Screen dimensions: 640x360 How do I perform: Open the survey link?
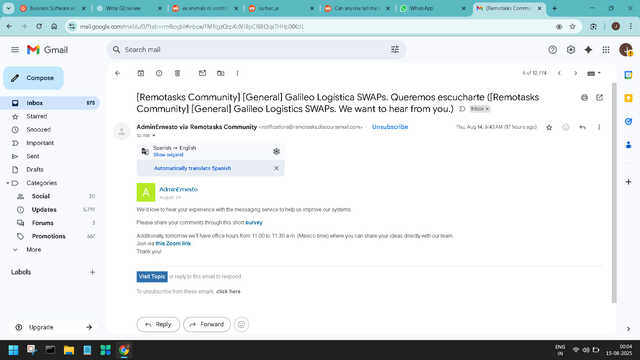pos(254,223)
